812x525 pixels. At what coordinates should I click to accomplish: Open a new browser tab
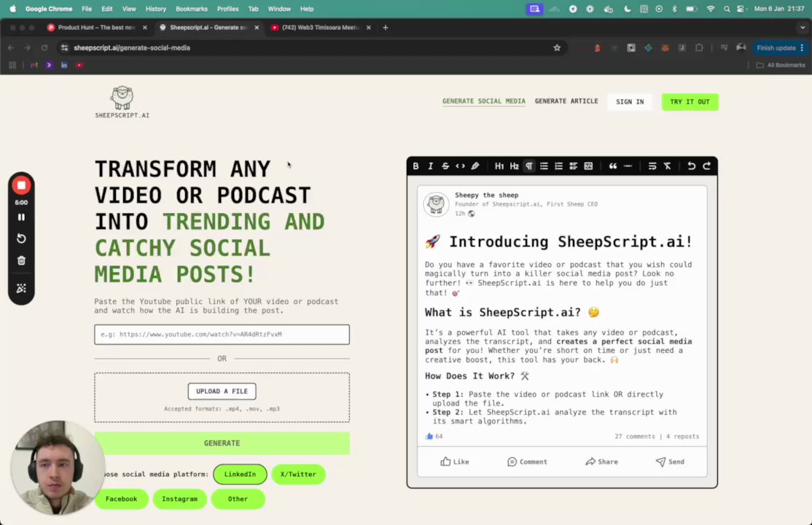click(386, 28)
